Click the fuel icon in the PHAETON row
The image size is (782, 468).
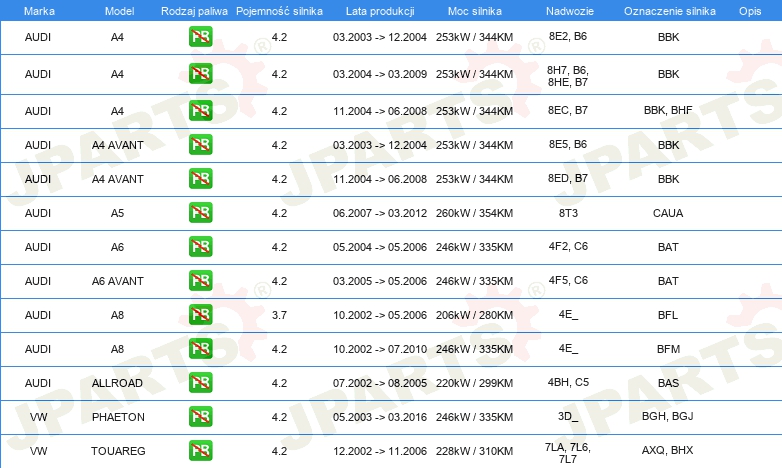200,417
